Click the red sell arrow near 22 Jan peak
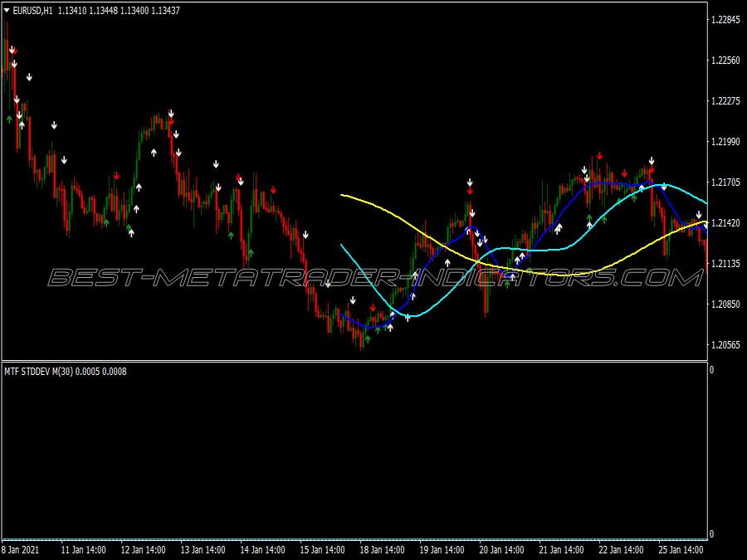The height and width of the screenshot is (560, 747). (599, 156)
